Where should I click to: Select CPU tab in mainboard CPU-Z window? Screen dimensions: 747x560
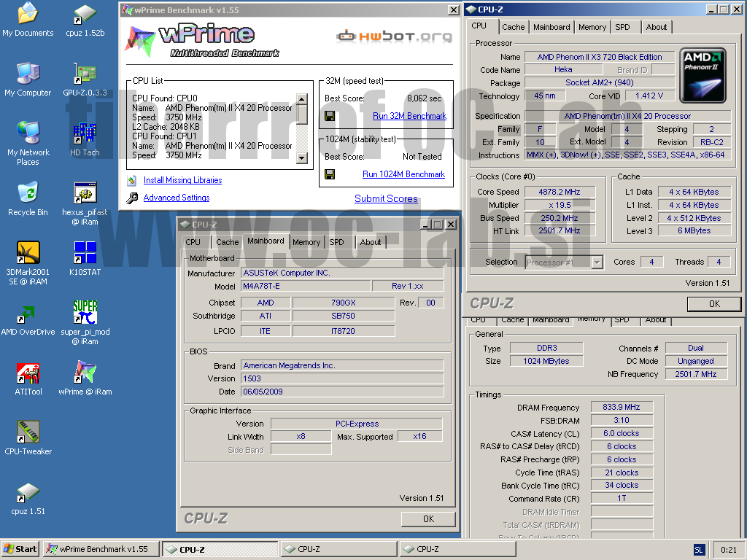point(193,242)
